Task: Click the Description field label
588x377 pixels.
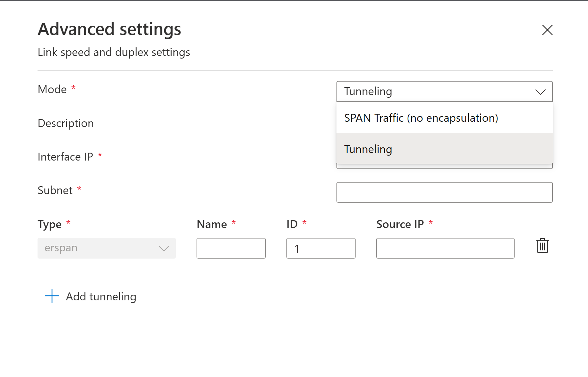Action: tap(66, 123)
